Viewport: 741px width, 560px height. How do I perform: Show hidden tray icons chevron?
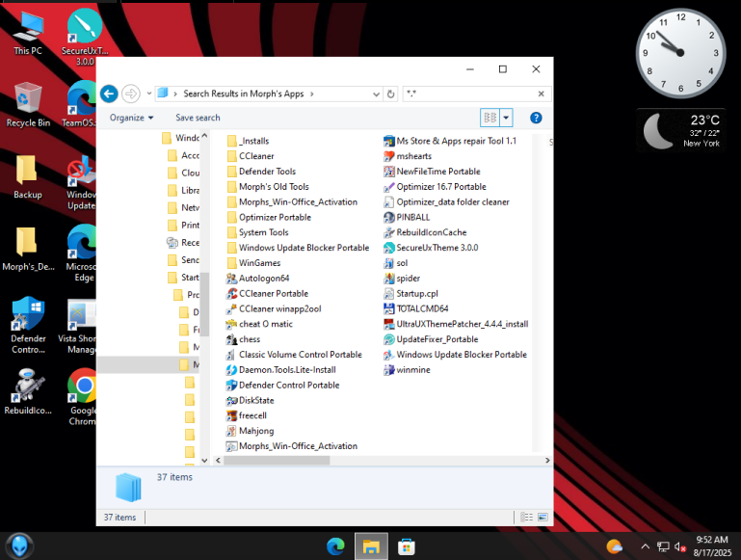(645, 547)
